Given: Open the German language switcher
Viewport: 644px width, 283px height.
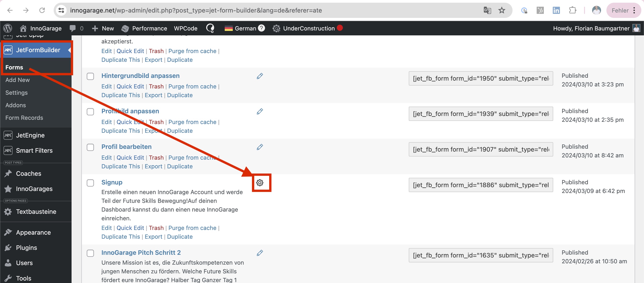Looking at the screenshot, I should pyautogui.click(x=240, y=28).
